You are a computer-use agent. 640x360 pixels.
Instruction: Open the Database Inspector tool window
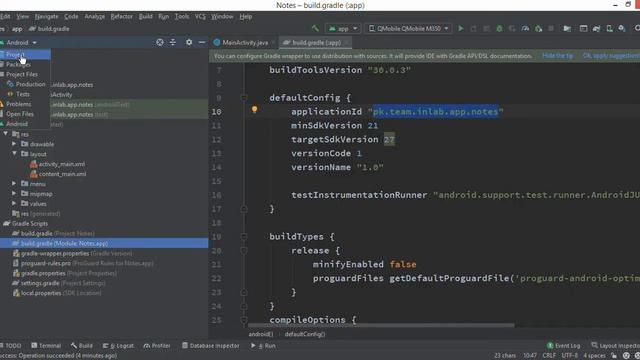[x=211, y=346]
